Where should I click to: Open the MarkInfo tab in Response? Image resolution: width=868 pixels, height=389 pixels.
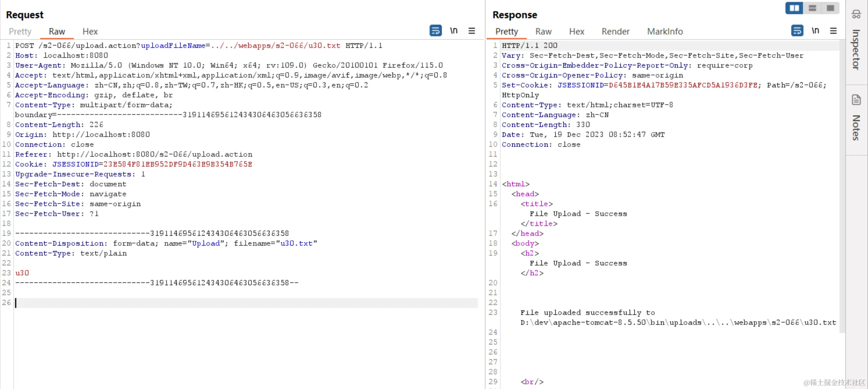pos(665,31)
